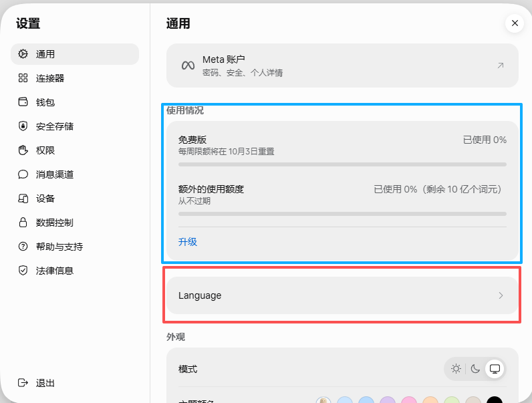Click the 额外的使用额度 progress bar

click(342, 214)
